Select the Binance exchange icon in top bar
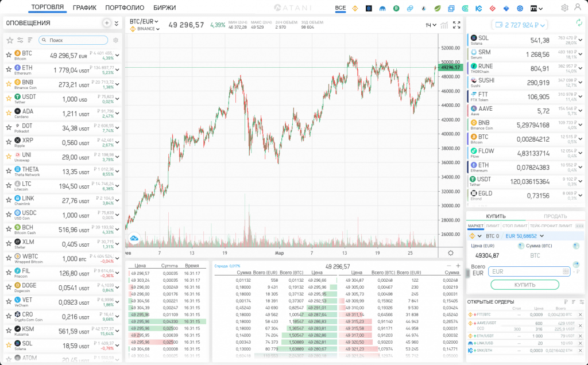Viewport: 588px width, 365px height. (x=355, y=8)
